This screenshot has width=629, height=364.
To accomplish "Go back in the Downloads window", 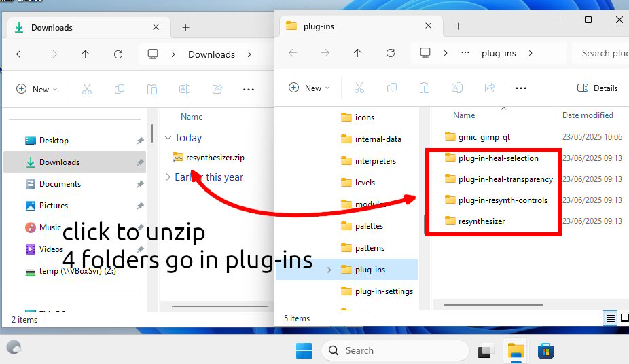I will pyautogui.click(x=20, y=54).
